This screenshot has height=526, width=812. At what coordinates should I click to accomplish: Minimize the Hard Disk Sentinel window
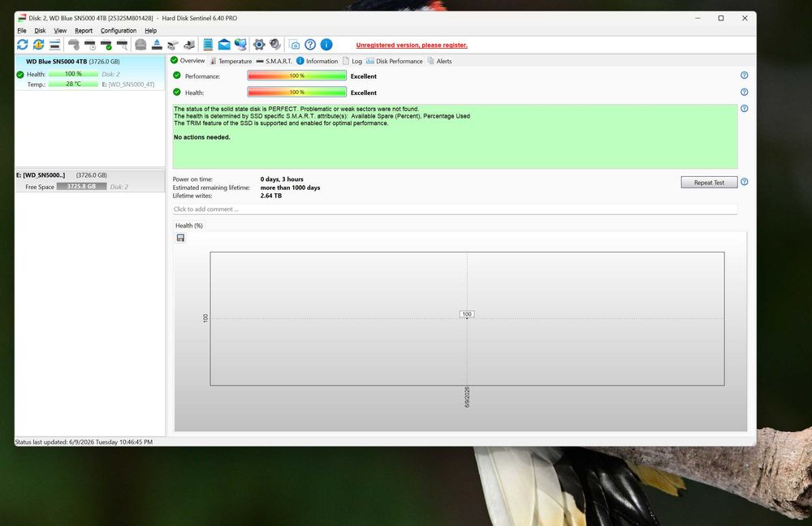(x=698, y=18)
